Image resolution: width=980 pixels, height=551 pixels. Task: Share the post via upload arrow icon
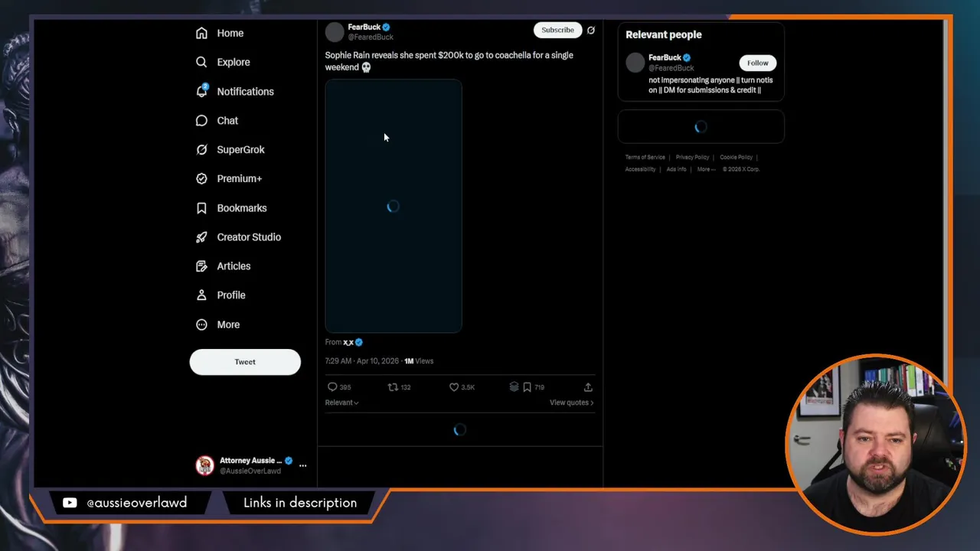pyautogui.click(x=588, y=387)
